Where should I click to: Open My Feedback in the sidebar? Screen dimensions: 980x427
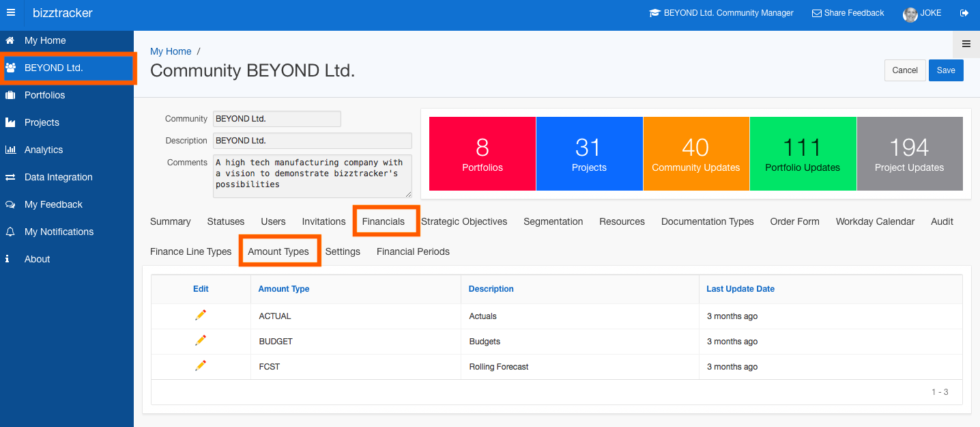tap(67, 204)
